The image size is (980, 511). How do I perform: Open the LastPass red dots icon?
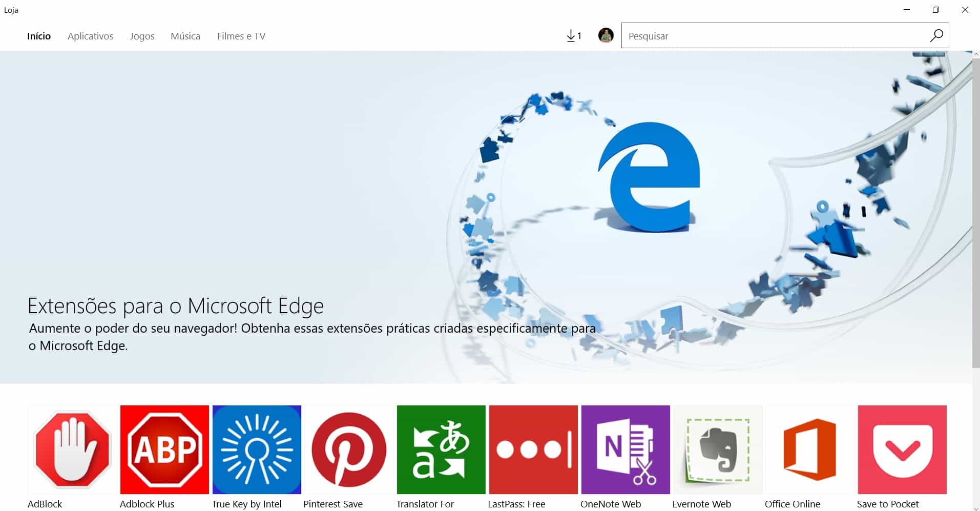tap(533, 449)
